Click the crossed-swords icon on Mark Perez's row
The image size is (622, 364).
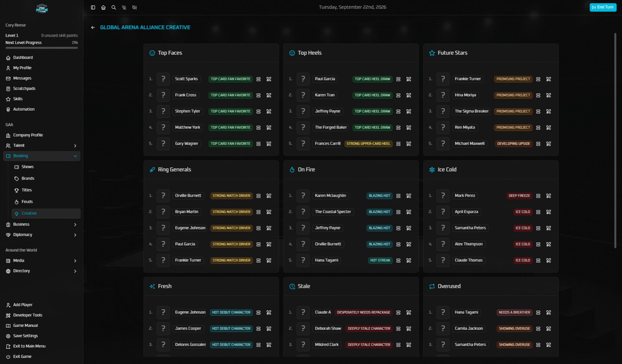pyautogui.click(x=549, y=196)
